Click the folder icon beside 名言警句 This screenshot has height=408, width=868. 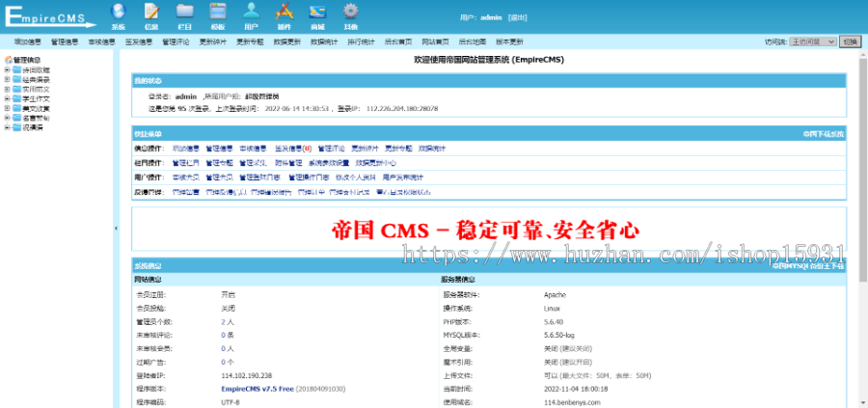(16, 118)
